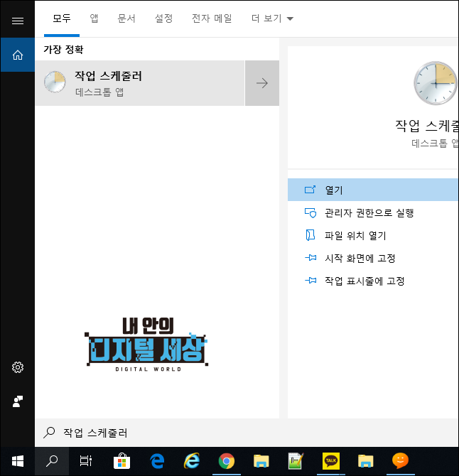Viewport: 459px width, 476px height.
Task: Click the pin icon for 작업 표시줄에 고정
Action: click(310, 280)
